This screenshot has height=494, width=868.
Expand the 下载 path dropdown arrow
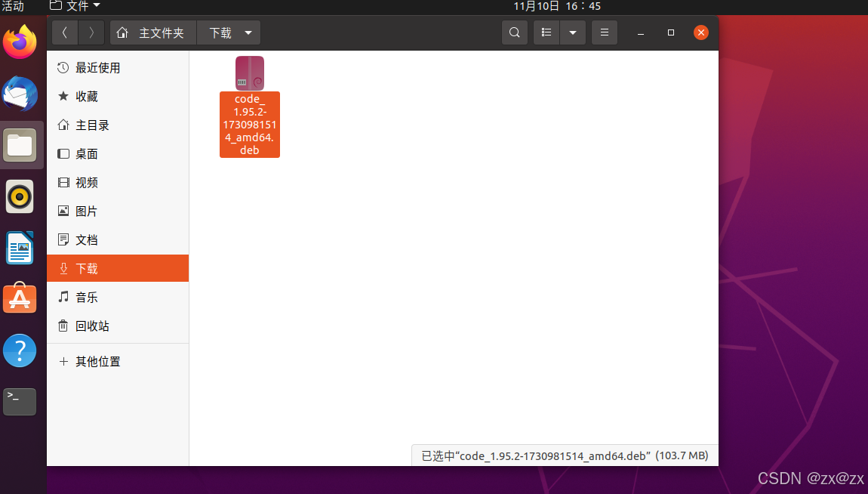(x=248, y=32)
